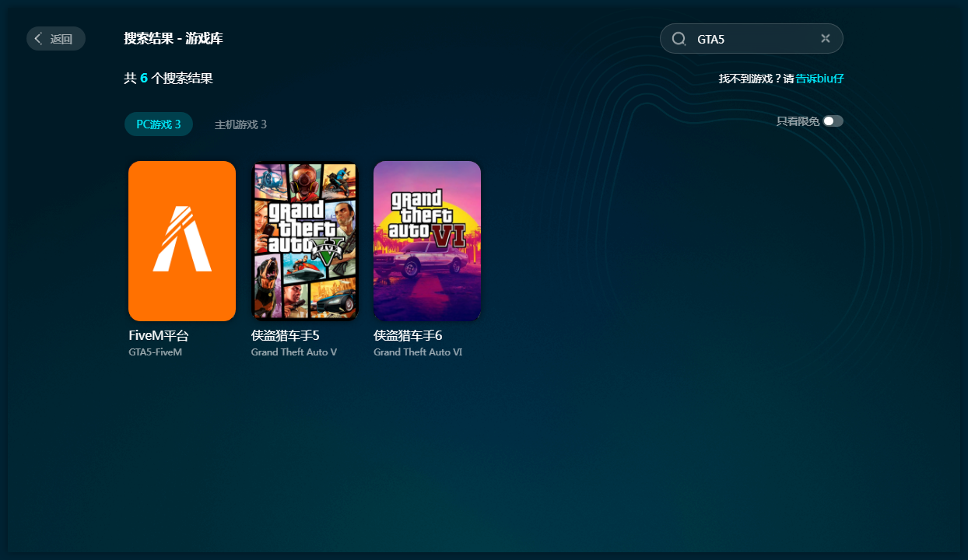Click the GTA5-FiveM subtitle
This screenshot has height=560, width=968.
tap(155, 352)
